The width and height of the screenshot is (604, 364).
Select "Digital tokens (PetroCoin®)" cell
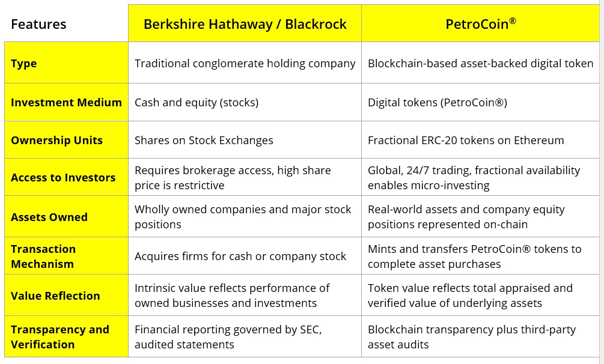[438, 103]
